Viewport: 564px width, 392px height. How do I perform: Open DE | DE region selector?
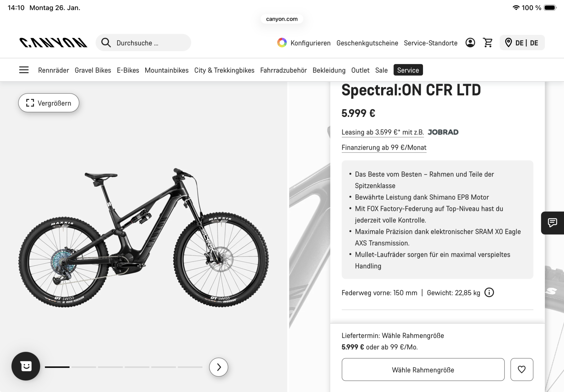tap(522, 43)
